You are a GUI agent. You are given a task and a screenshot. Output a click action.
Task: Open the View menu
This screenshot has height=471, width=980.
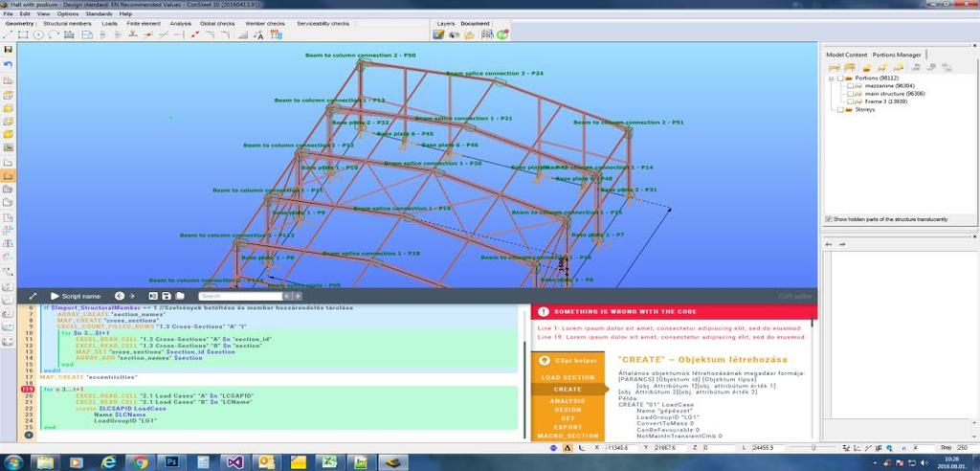pos(44,13)
